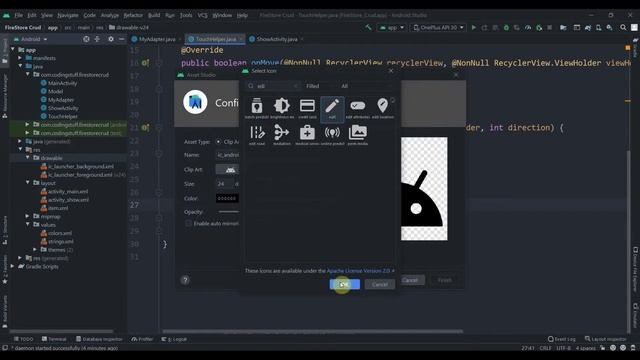Open Project panel settings gear

point(111,39)
